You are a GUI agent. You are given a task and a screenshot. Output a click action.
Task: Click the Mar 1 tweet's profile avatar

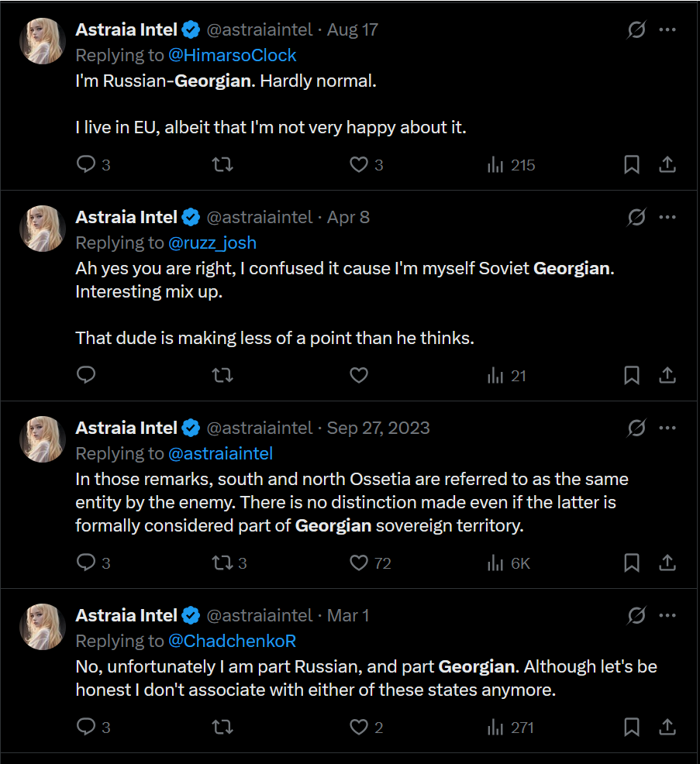pyautogui.click(x=42, y=626)
